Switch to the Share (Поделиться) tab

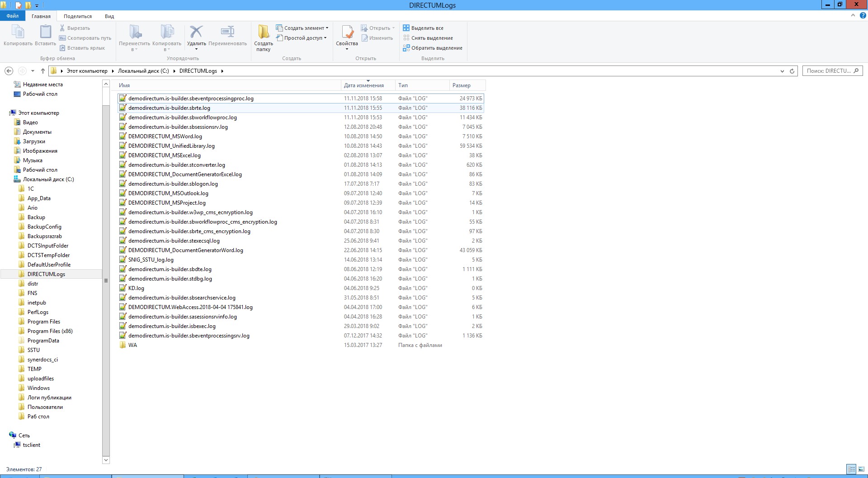(78, 16)
